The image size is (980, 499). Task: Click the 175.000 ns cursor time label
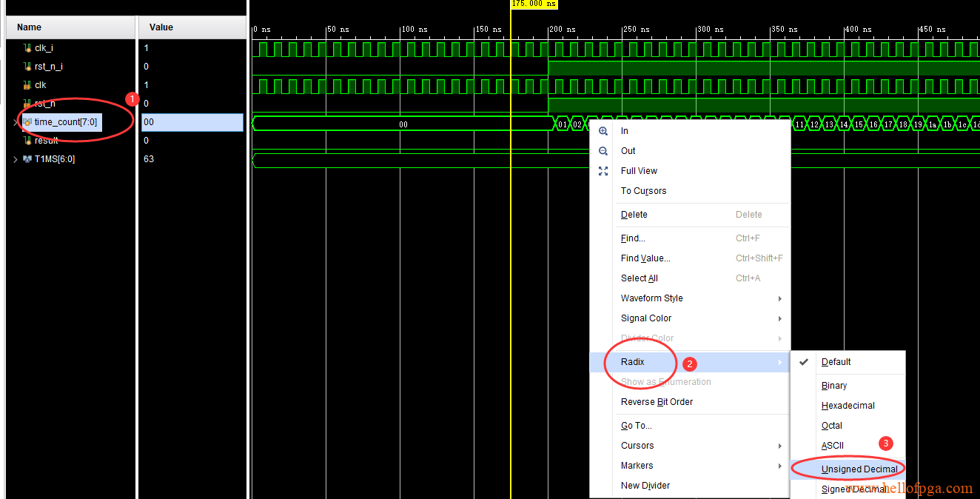click(534, 4)
